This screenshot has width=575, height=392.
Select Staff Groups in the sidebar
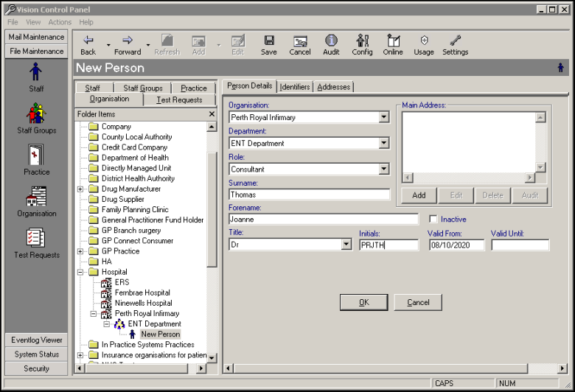[x=36, y=118]
